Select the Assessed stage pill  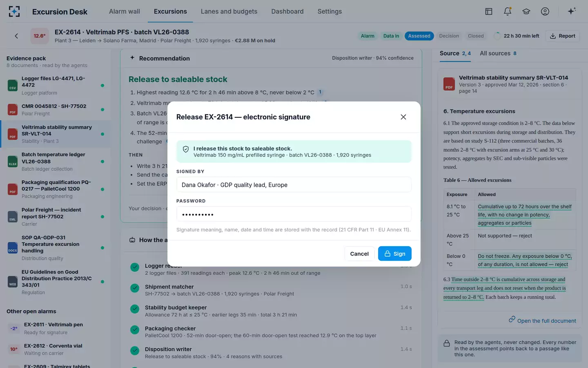click(x=419, y=36)
